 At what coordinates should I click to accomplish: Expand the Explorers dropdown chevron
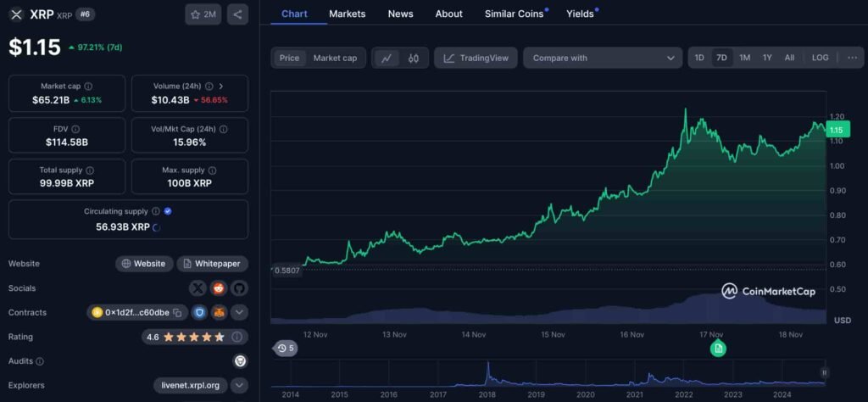point(239,385)
